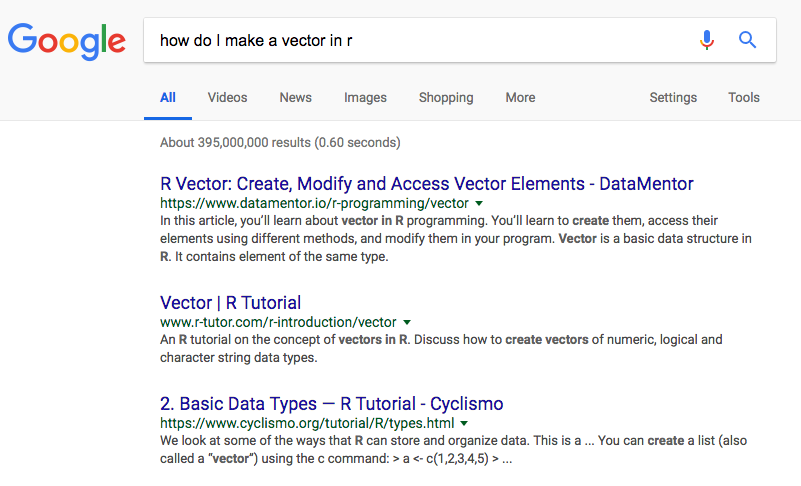The image size is (801, 486).
Task: Open the More search categories menu
Action: (520, 97)
